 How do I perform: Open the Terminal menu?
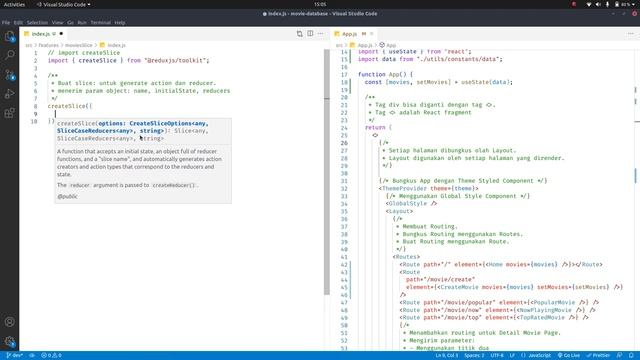pos(100,22)
